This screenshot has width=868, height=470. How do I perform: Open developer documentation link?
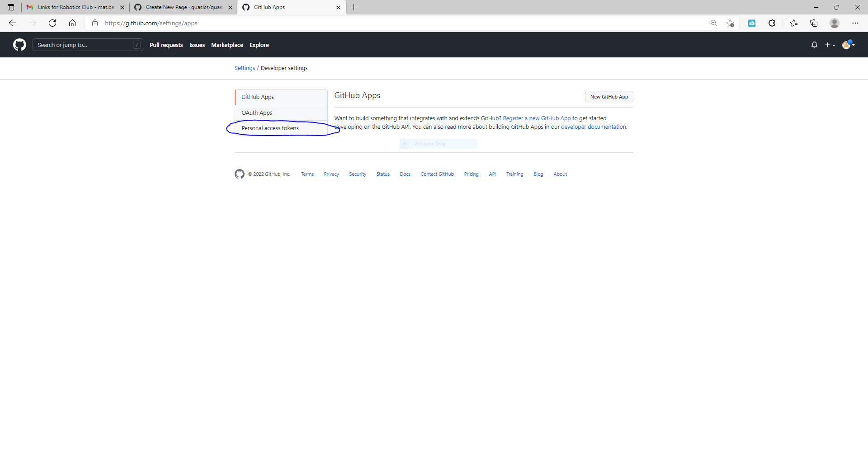click(x=593, y=127)
